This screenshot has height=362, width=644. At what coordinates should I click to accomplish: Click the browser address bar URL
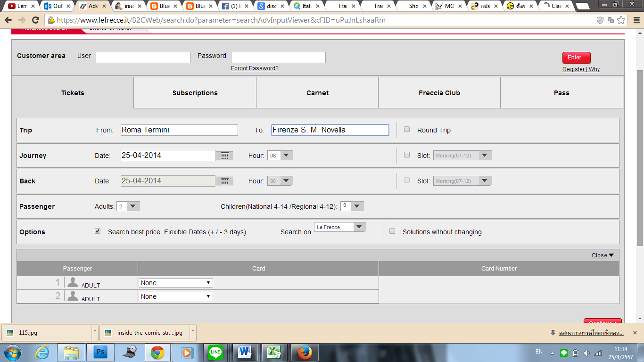point(321,20)
